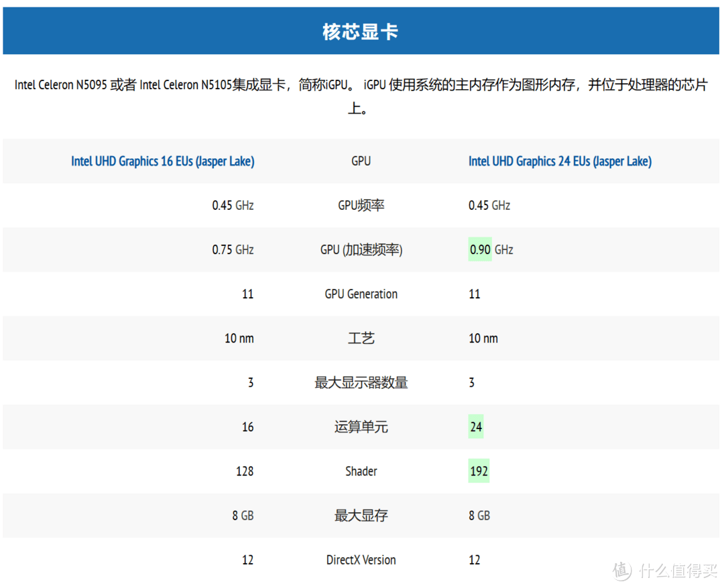Select the left 10 nm process value
Screen dimensions: 724x588
point(239,339)
